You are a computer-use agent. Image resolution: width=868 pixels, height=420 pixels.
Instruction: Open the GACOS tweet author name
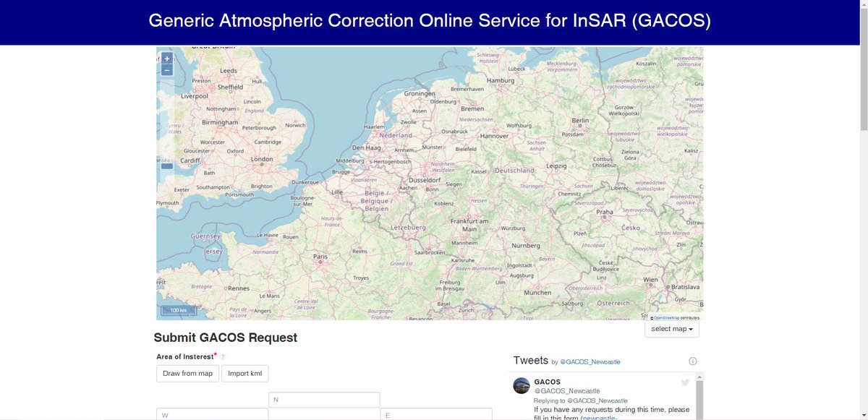point(547,382)
